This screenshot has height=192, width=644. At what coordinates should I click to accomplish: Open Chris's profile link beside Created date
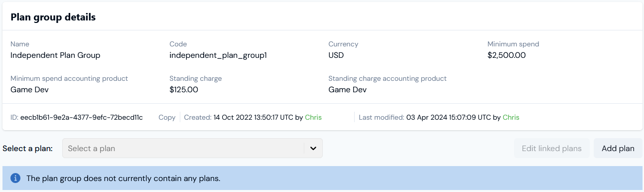point(313,118)
